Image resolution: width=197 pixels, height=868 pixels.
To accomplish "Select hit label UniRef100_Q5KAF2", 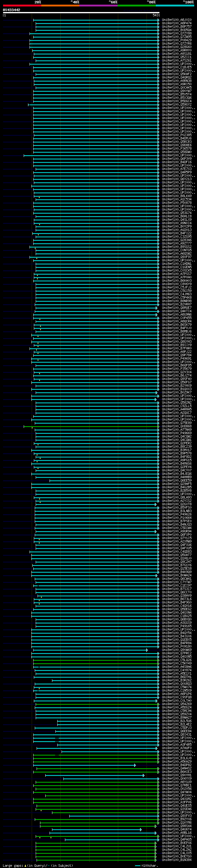I will point(176,74).
